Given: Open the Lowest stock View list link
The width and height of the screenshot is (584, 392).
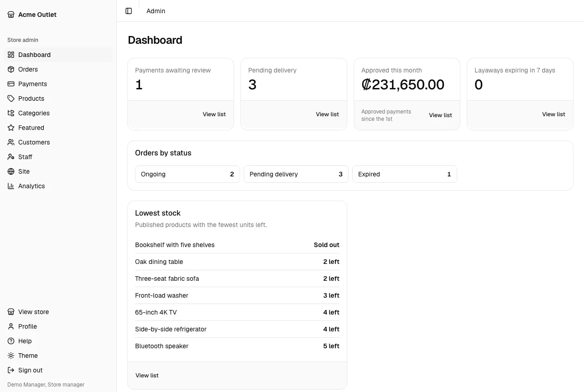Looking at the screenshot, I should pyautogui.click(x=147, y=376).
